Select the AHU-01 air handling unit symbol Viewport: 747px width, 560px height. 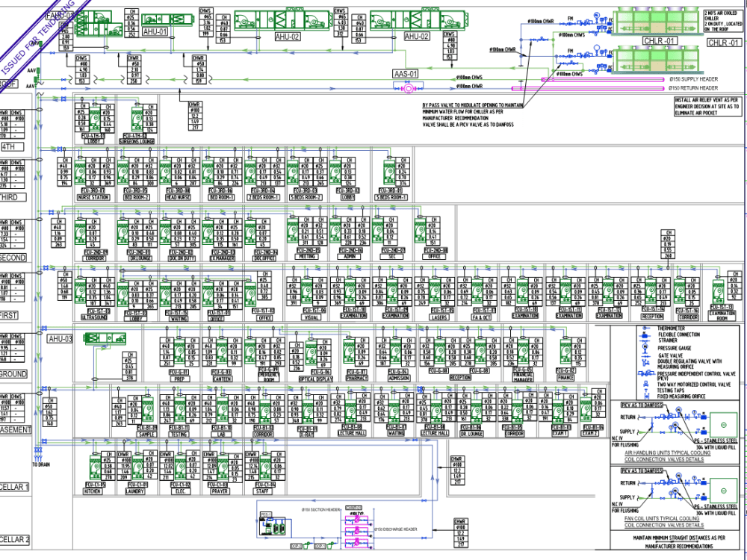[x=168, y=19]
